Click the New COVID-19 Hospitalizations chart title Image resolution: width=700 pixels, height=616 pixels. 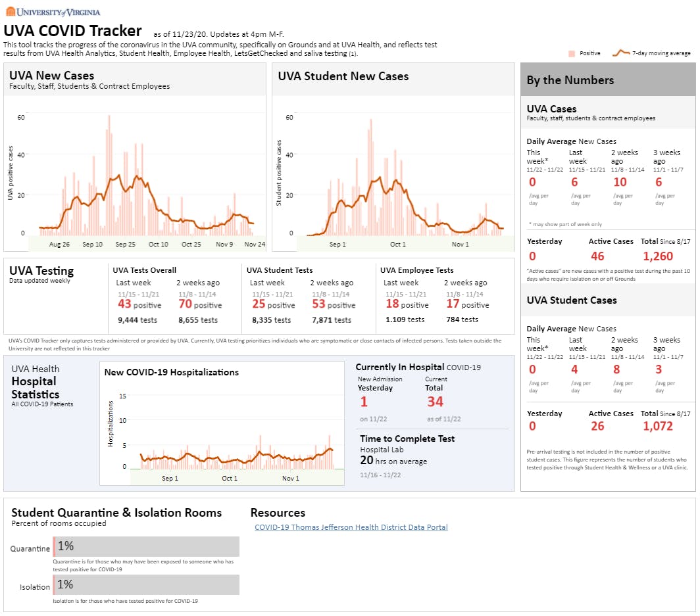pyautogui.click(x=172, y=372)
